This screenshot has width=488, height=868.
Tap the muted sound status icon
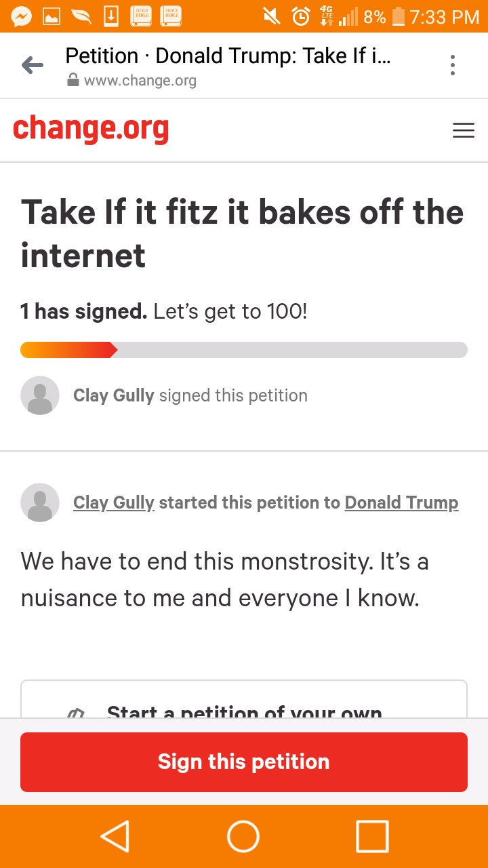pos(271,16)
